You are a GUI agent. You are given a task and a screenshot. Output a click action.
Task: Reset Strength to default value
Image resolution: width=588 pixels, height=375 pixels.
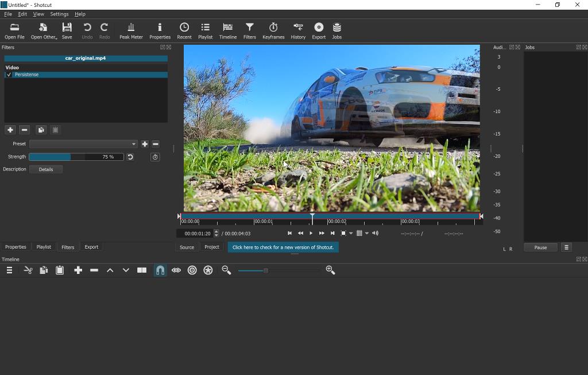130,157
